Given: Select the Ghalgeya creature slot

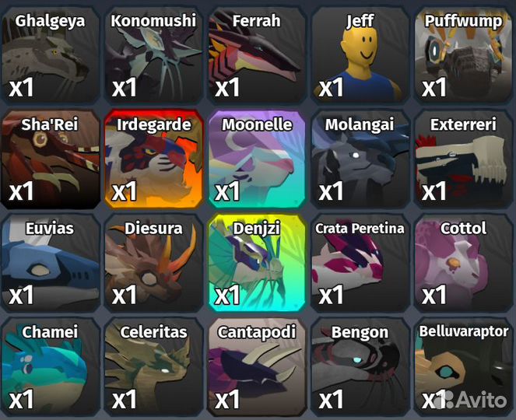Looking at the screenshot, I should 50,55.
